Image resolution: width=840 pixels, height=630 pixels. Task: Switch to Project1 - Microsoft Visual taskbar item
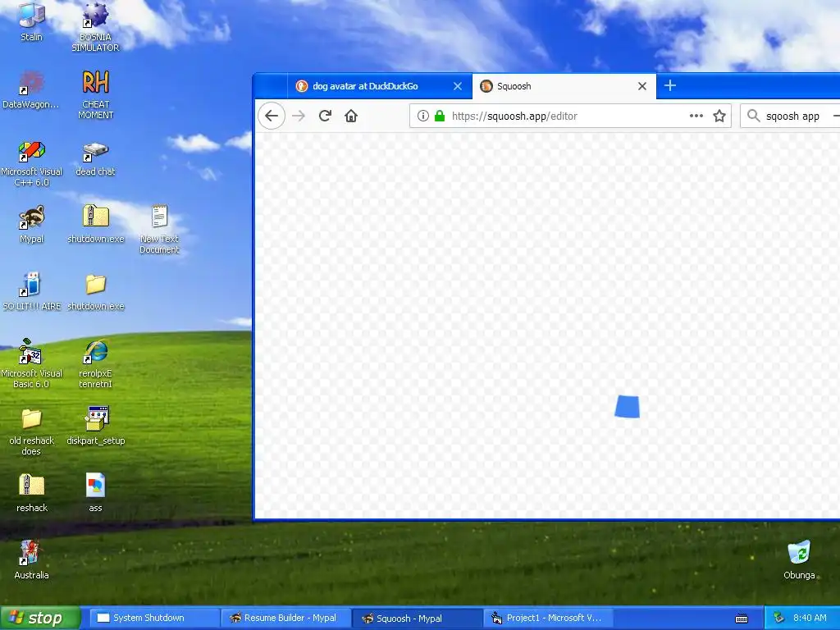(x=549, y=619)
